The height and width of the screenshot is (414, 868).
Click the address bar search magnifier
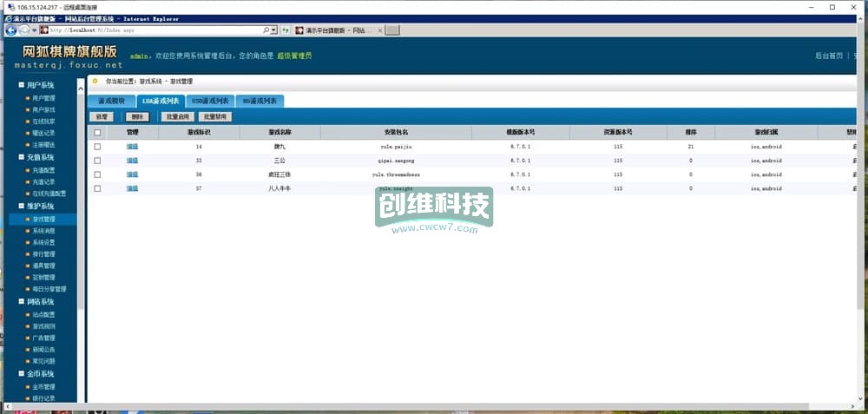(266, 30)
